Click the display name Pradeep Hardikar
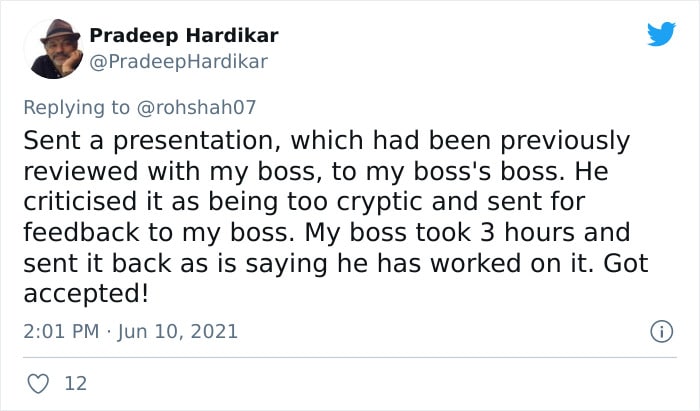 click(x=184, y=36)
